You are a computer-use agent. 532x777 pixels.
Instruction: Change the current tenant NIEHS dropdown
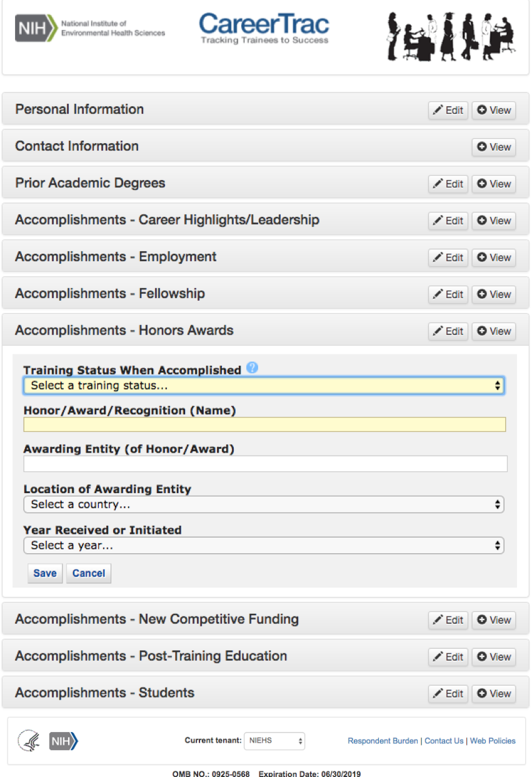274,741
